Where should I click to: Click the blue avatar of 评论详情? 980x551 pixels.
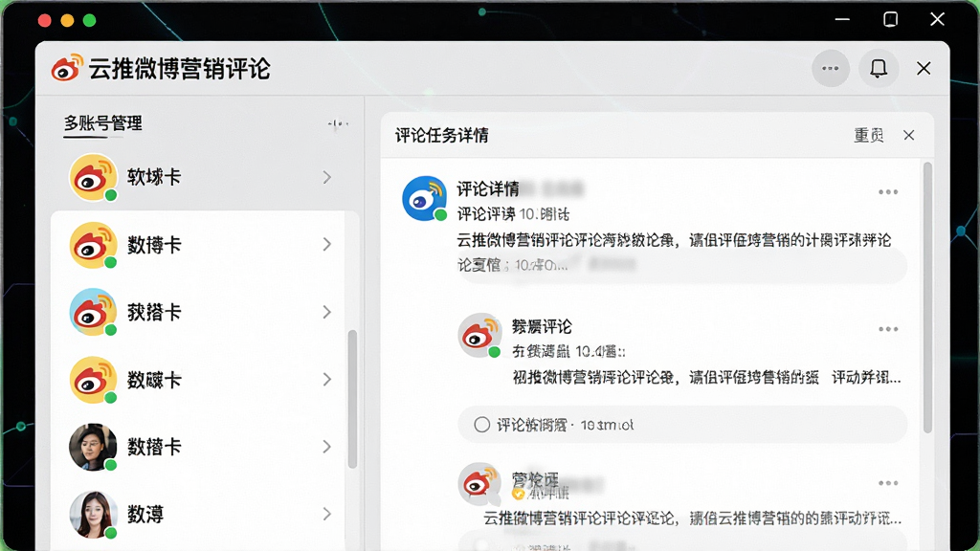pyautogui.click(x=424, y=198)
